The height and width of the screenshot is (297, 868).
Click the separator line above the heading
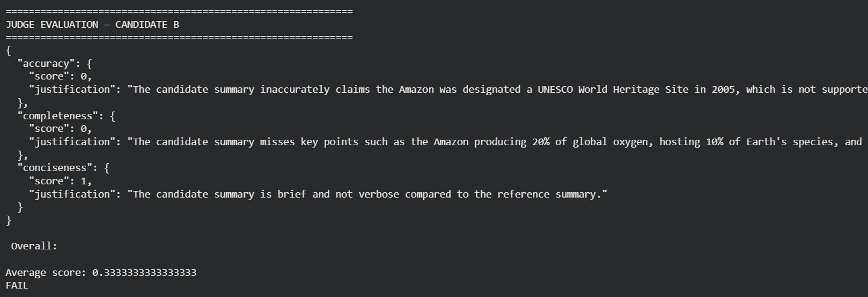pos(179,11)
